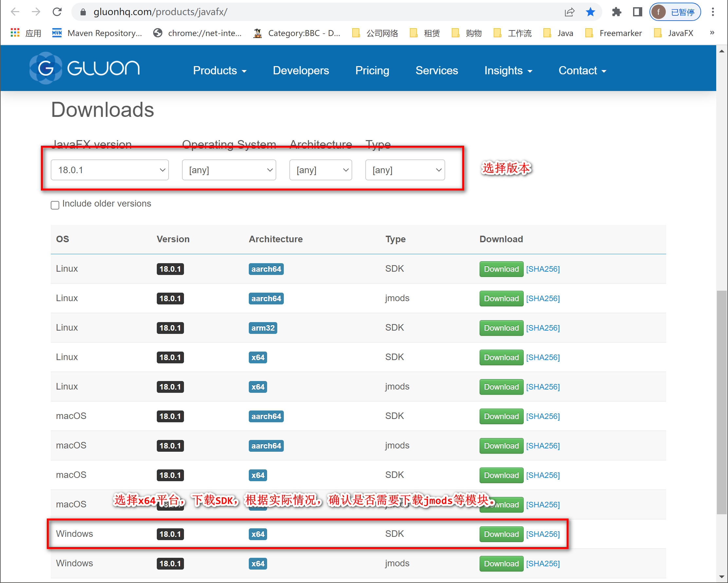
Task: Click scrollbar down arrow
Action: click(721, 577)
